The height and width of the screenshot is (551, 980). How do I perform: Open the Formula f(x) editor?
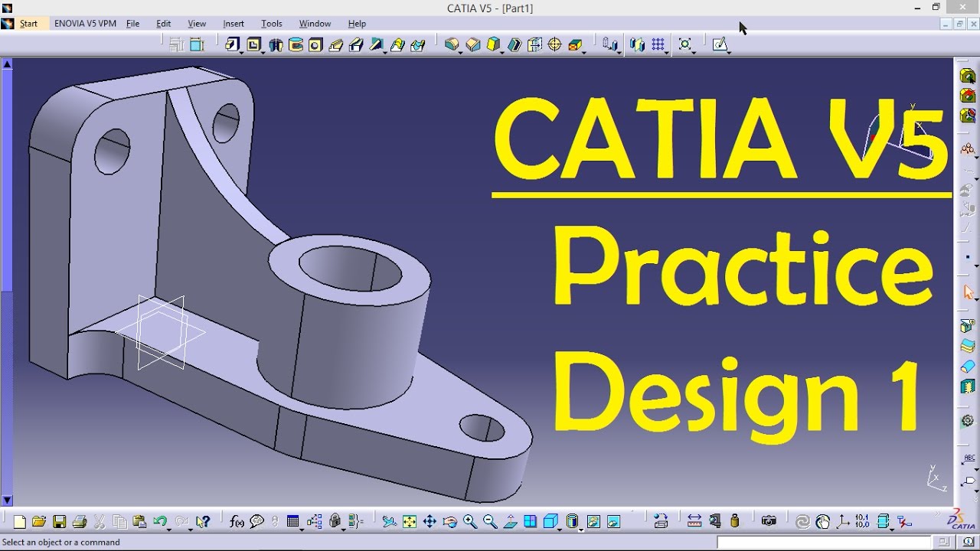(x=237, y=522)
